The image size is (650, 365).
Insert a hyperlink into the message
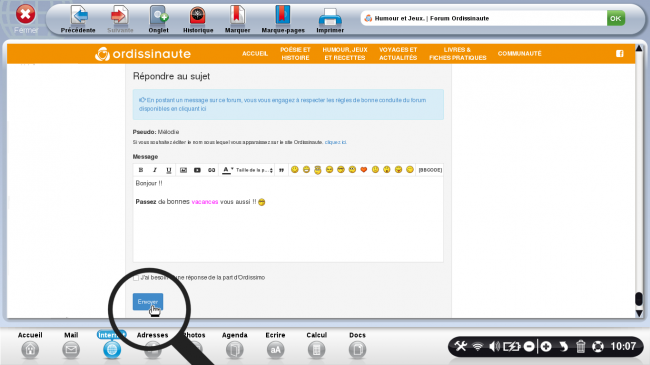click(x=211, y=170)
